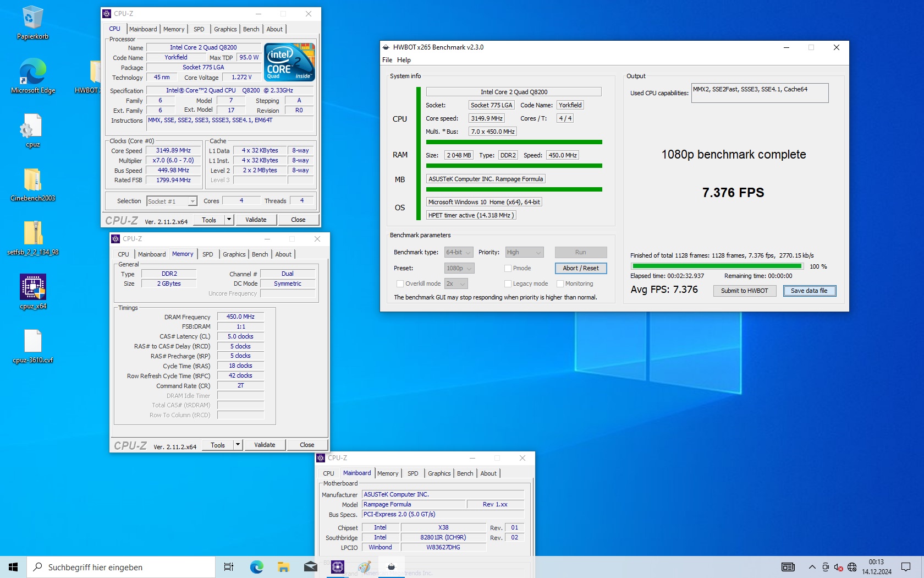Image resolution: width=924 pixels, height=578 pixels.
Task: Expand Tools arrow in CPU-Z Memory window
Action: click(238, 445)
